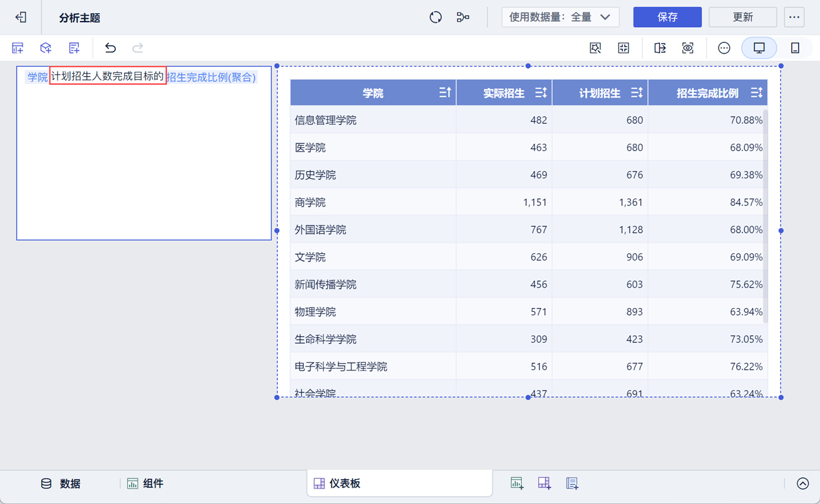Click the preview eye toolbar icon
820x504 pixels.
688,48
